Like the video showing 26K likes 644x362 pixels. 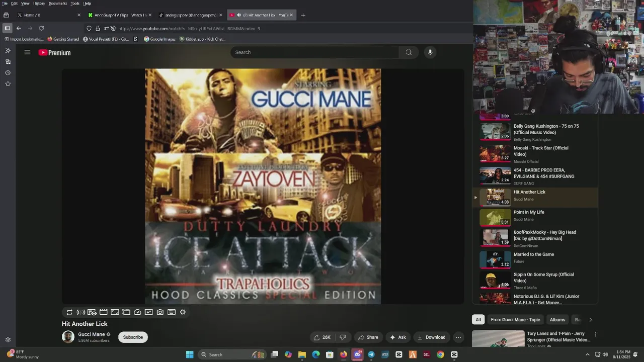322,337
